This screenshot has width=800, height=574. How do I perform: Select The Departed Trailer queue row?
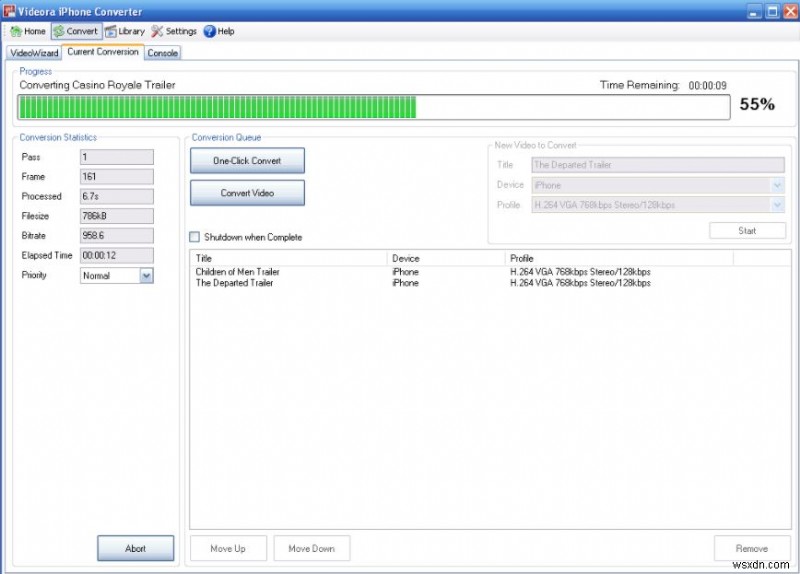(490, 283)
